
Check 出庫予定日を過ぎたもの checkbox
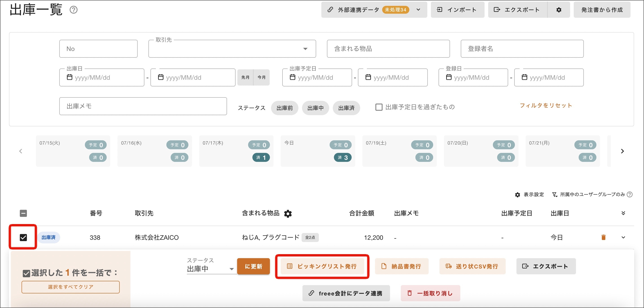click(379, 107)
